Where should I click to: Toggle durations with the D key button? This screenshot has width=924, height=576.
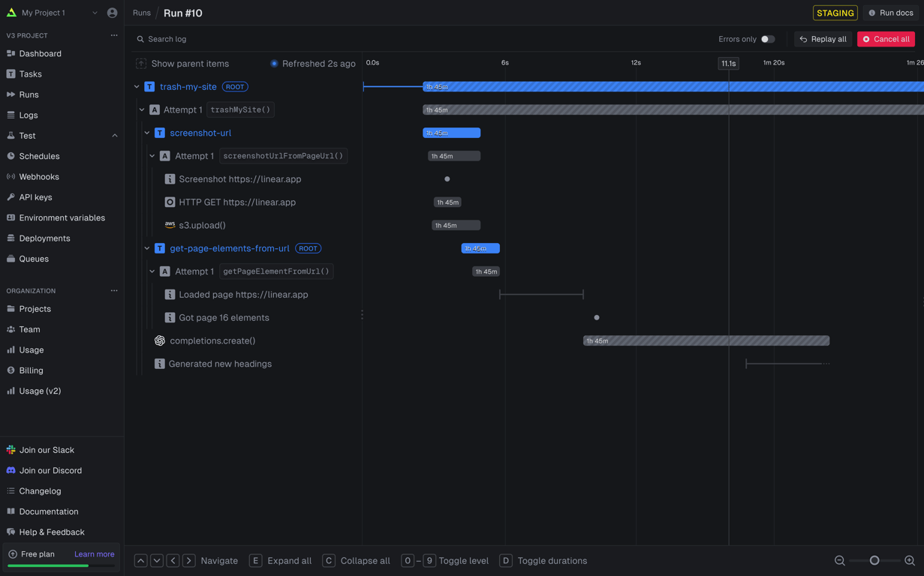[x=506, y=561]
